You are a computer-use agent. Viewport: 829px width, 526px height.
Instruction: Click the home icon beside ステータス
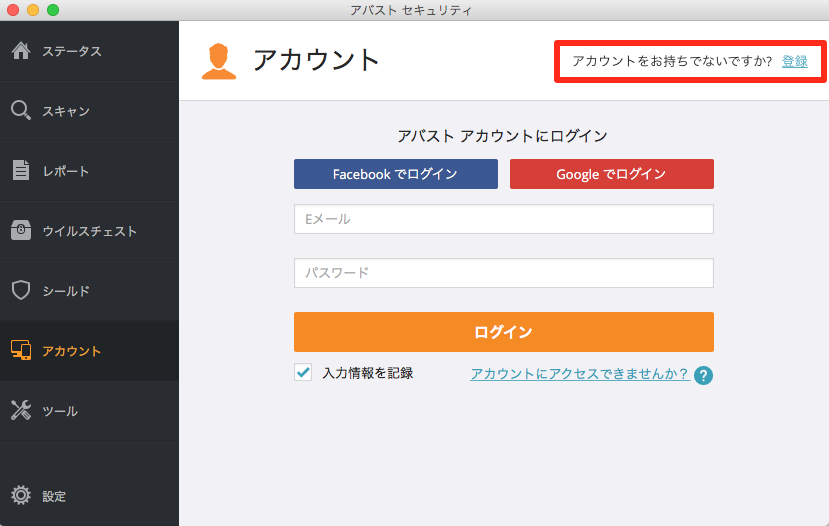[21, 51]
